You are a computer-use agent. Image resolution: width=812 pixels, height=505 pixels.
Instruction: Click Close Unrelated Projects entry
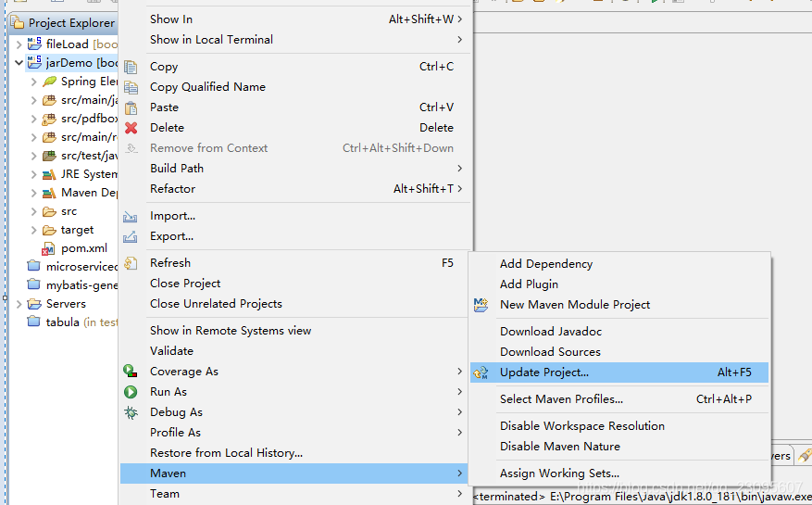click(x=295, y=304)
